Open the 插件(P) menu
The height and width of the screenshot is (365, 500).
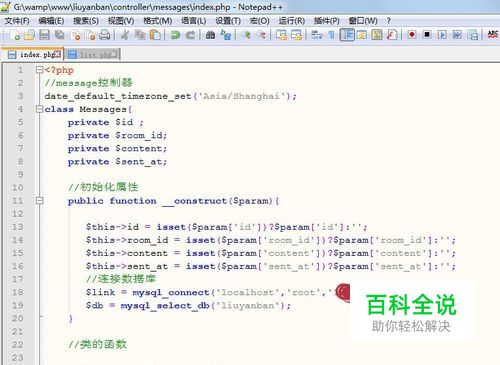coord(326,21)
